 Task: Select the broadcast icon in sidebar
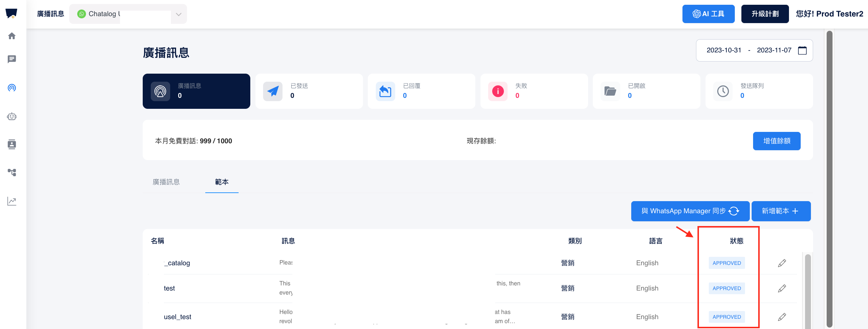click(x=12, y=88)
